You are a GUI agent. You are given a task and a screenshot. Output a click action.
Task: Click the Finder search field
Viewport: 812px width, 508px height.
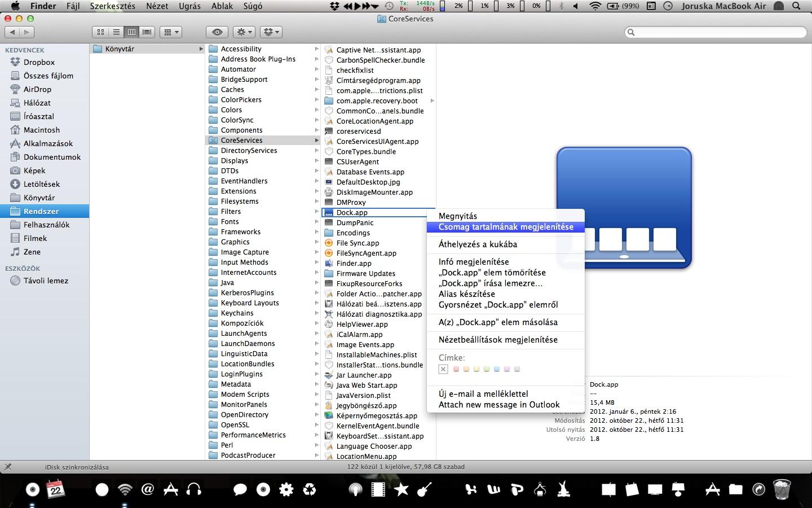[x=715, y=32]
